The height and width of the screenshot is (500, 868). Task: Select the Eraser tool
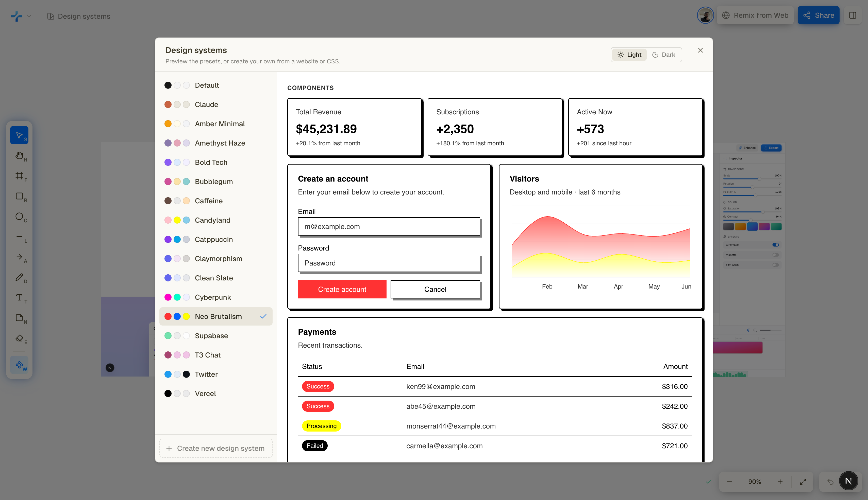tap(19, 338)
